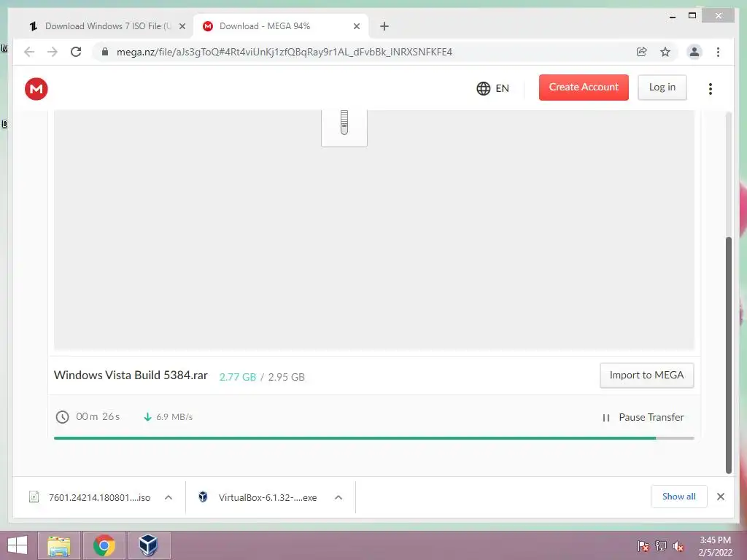Click the download arrow speed icon
The height and width of the screenshot is (560, 747).
coord(147,416)
